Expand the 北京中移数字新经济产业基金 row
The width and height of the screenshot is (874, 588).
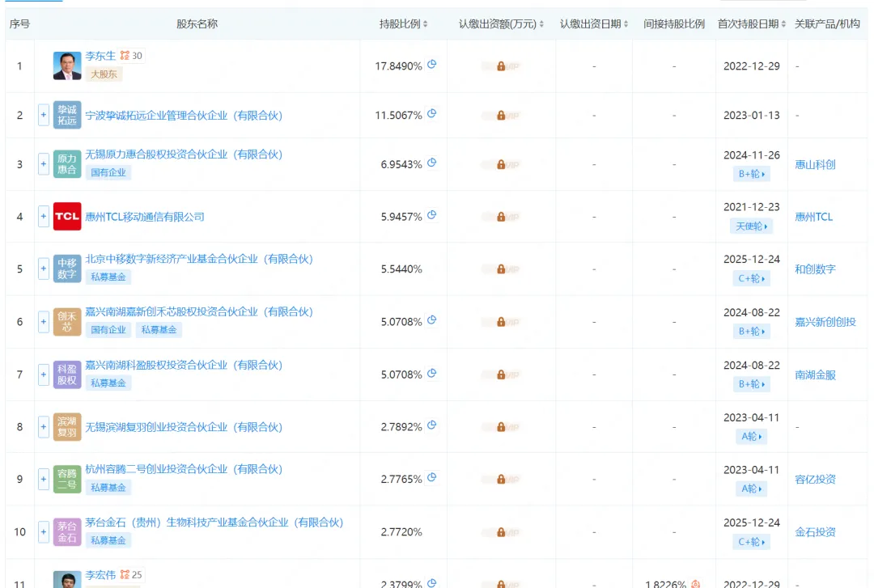tap(44, 269)
